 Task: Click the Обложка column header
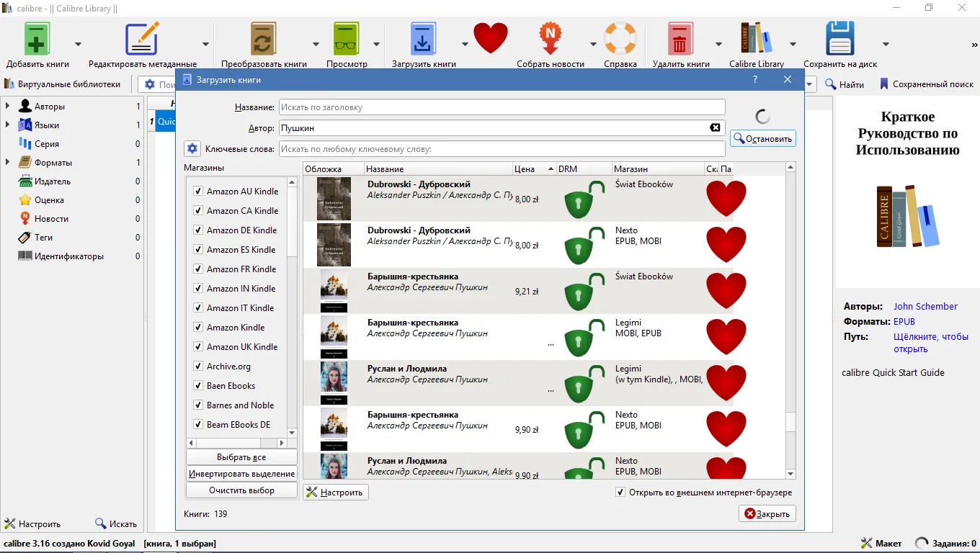pyautogui.click(x=334, y=169)
